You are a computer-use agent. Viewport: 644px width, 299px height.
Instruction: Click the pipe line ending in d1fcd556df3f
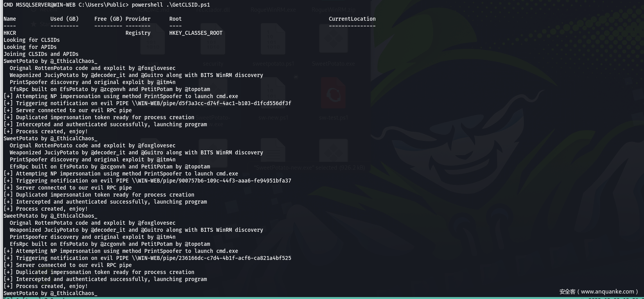[147, 103]
